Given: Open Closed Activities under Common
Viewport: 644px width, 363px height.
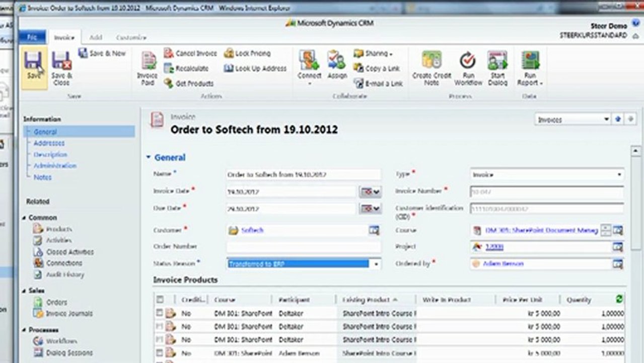Looking at the screenshot, I should tap(63, 252).
